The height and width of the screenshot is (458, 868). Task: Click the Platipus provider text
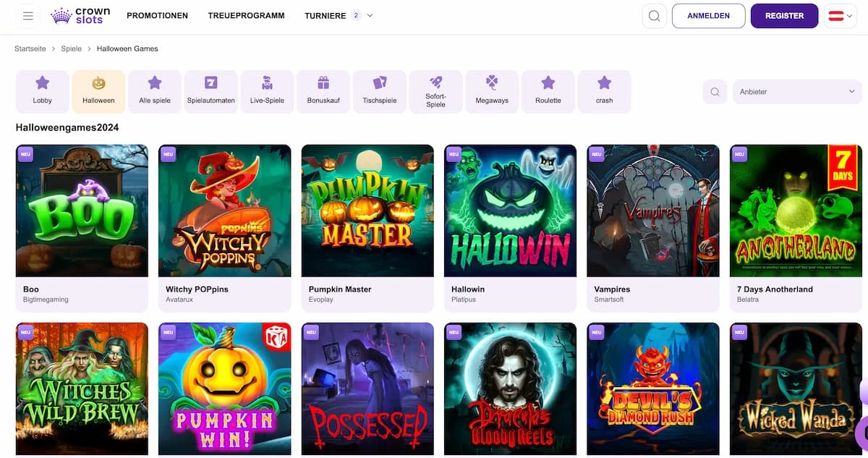tap(464, 300)
